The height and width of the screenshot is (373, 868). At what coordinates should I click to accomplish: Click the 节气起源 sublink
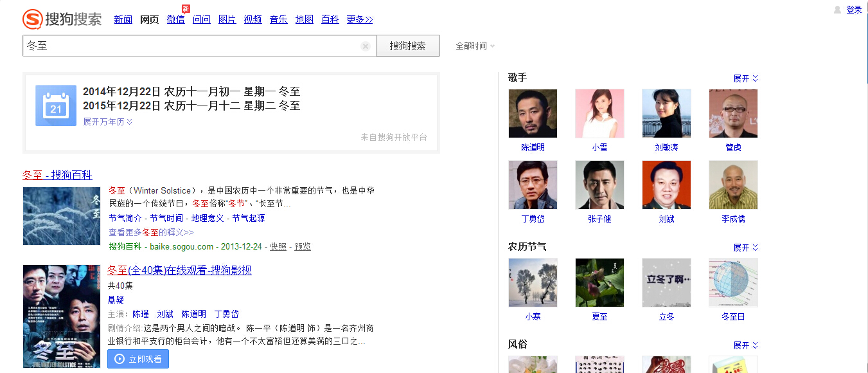(x=249, y=218)
